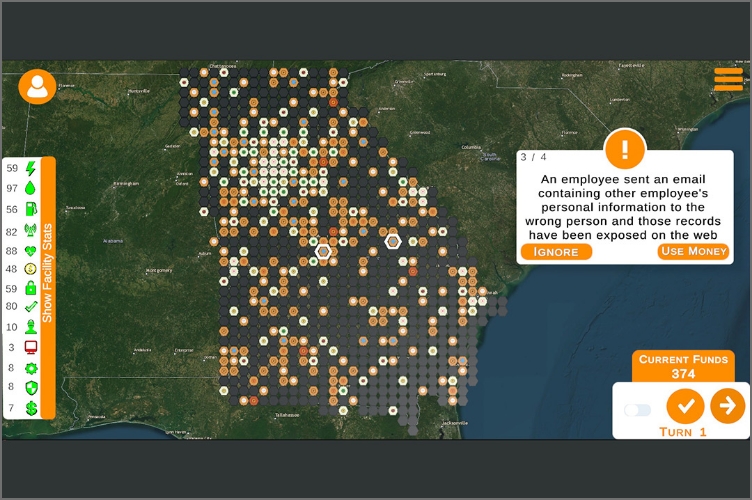752x500 pixels.
Task: Click the communications antenna stat icon
Action: (x=30, y=231)
